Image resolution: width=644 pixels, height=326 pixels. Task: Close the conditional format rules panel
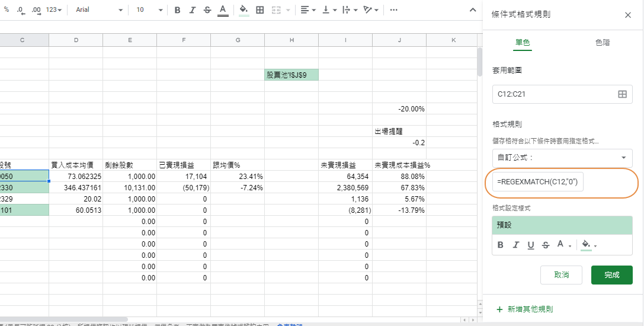click(x=628, y=15)
